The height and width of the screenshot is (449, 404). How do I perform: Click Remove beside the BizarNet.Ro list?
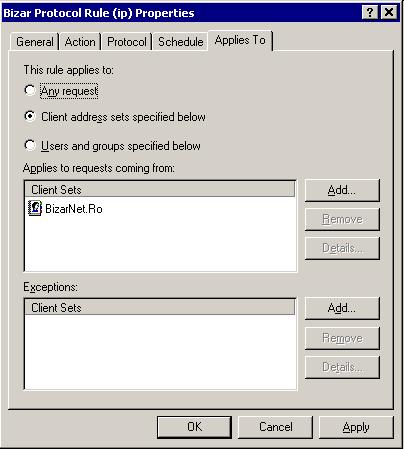pos(342,219)
